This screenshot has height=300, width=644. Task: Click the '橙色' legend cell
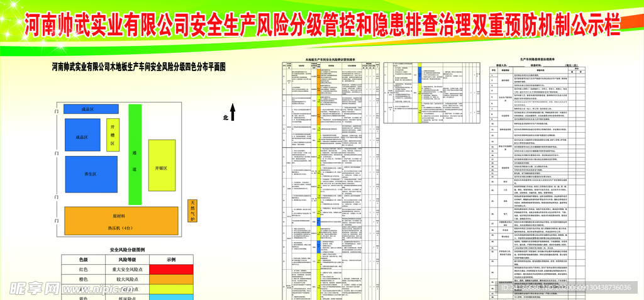(x=84, y=279)
